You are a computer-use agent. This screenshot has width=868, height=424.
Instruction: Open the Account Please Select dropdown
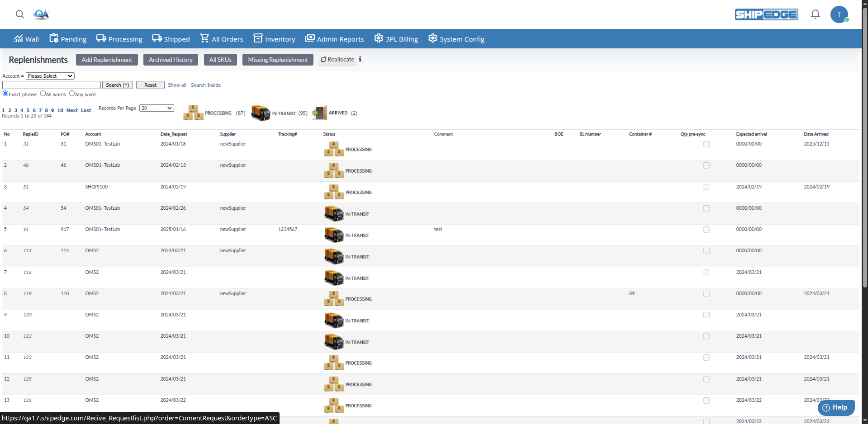pyautogui.click(x=50, y=75)
